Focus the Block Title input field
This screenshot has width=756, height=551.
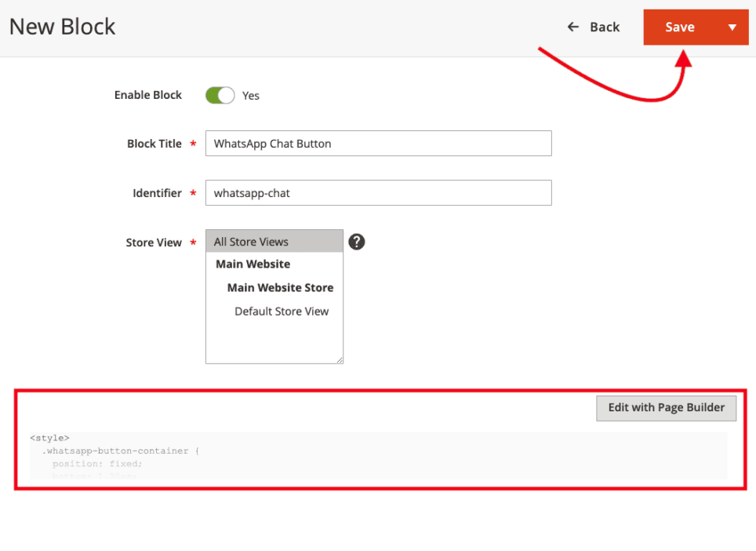coord(379,144)
